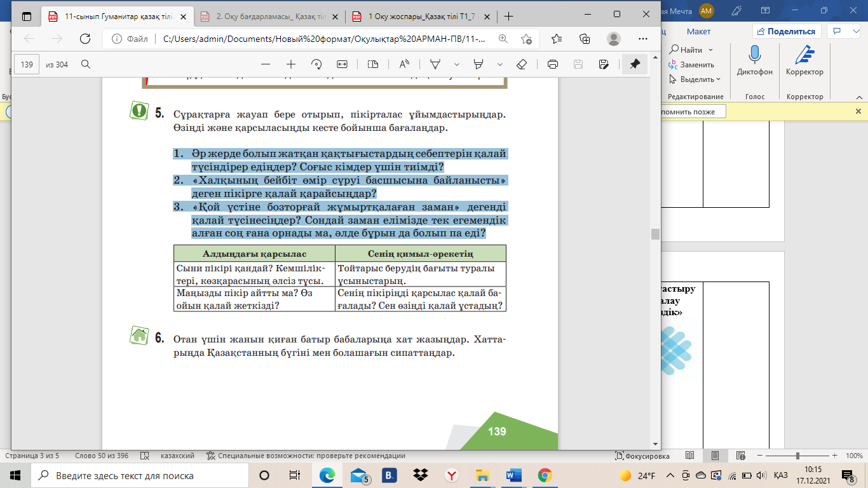
Task: Toggle pin on the PDF toolbar
Action: [x=635, y=64]
